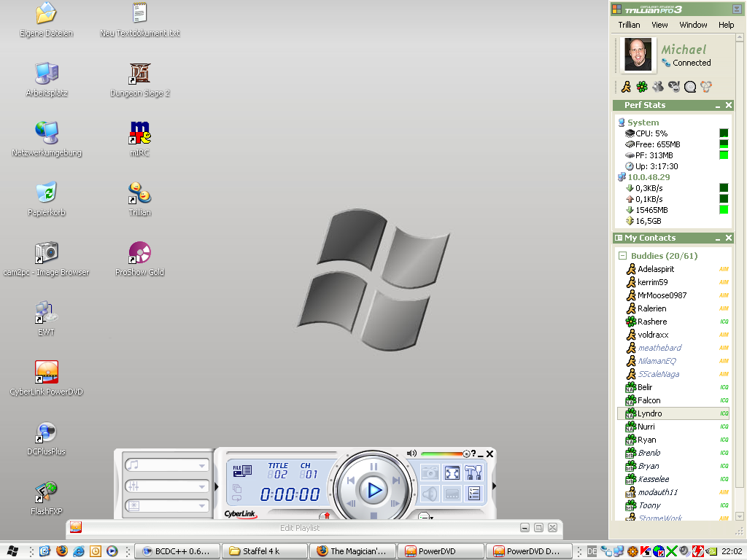This screenshot has width=747, height=560.
Task: Open the Trillian menu
Action: (629, 25)
